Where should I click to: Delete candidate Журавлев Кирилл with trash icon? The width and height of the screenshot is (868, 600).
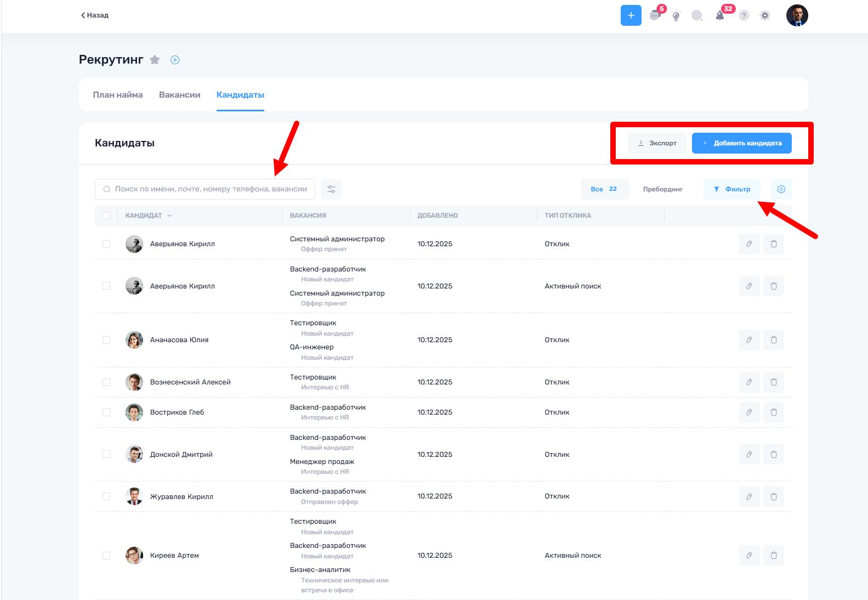pyautogui.click(x=774, y=496)
